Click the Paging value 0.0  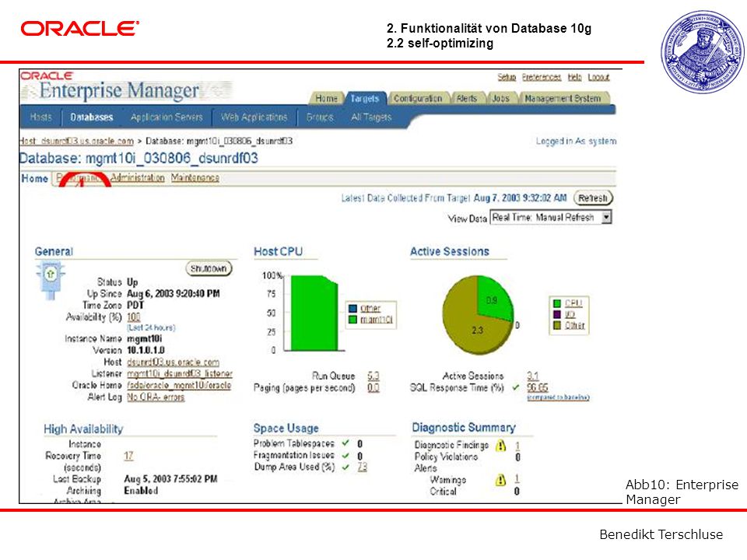(373, 388)
